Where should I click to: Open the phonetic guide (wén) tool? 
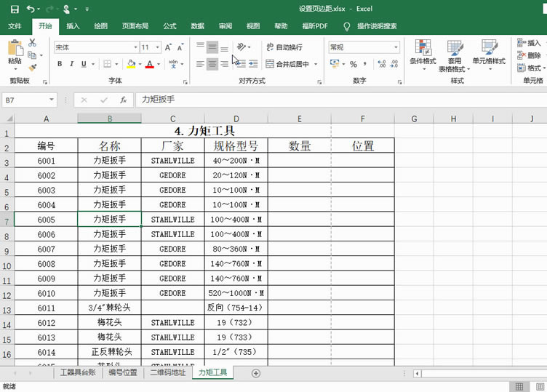[x=173, y=64]
